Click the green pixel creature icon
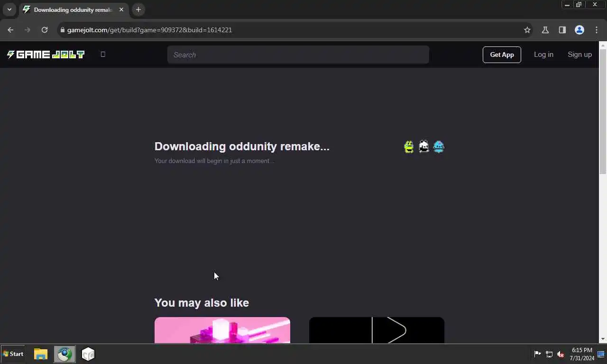Viewport: 607px width, 364px height. (408, 146)
